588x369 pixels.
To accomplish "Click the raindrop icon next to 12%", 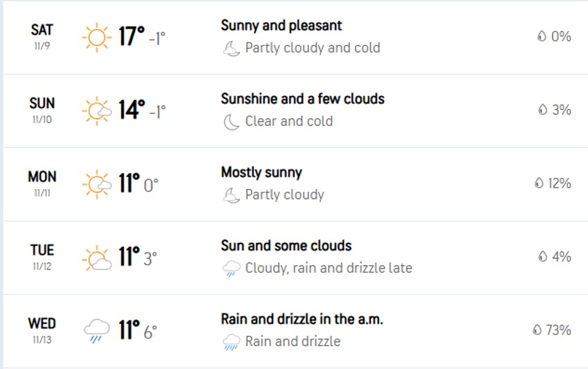I will 538,183.
